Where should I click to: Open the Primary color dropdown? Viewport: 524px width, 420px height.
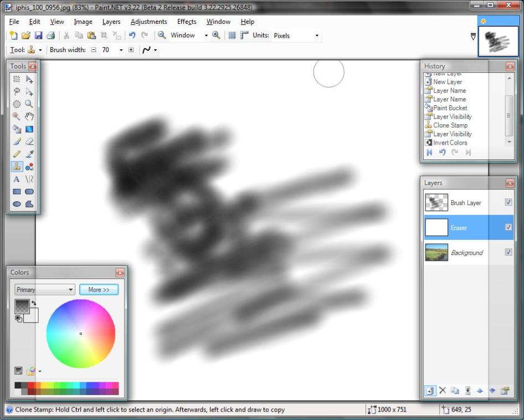tap(45, 290)
